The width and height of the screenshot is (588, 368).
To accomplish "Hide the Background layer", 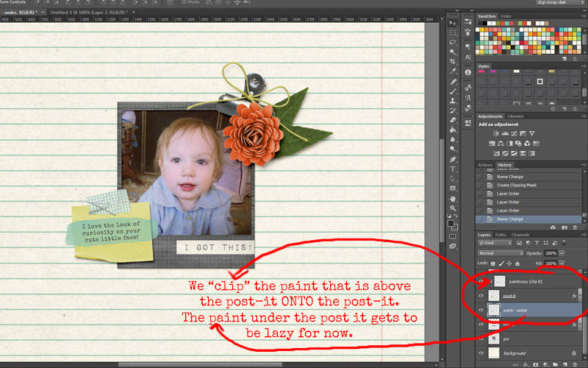I will 481,353.
